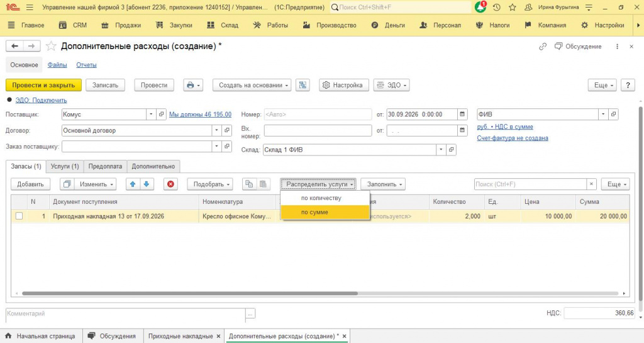Open Склад section in menu

click(223, 25)
